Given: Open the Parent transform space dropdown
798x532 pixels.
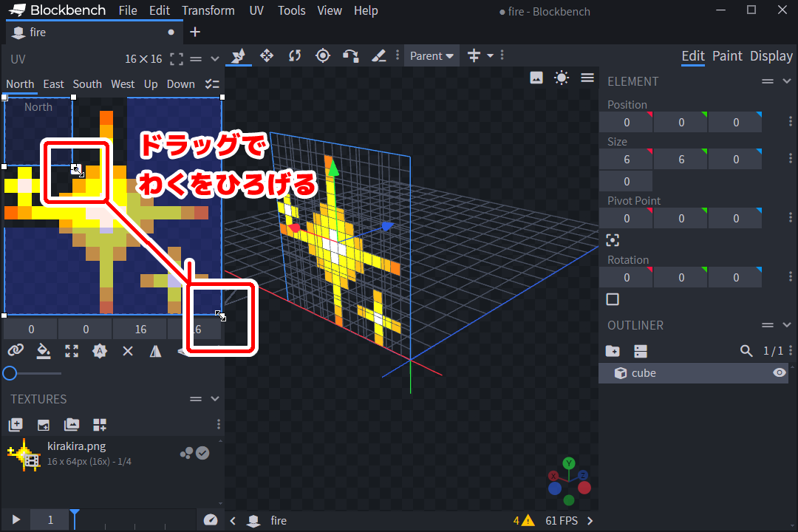Looking at the screenshot, I should tap(432, 56).
